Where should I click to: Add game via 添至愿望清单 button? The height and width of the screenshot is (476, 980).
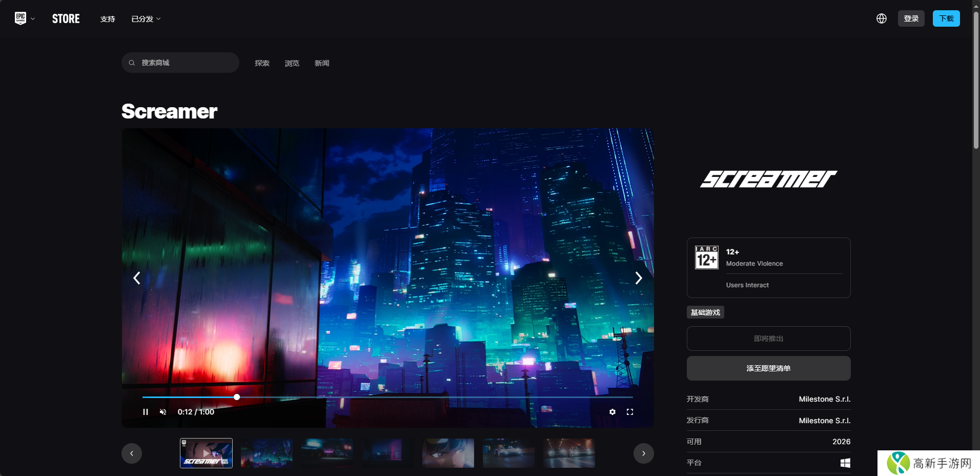[x=768, y=368]
